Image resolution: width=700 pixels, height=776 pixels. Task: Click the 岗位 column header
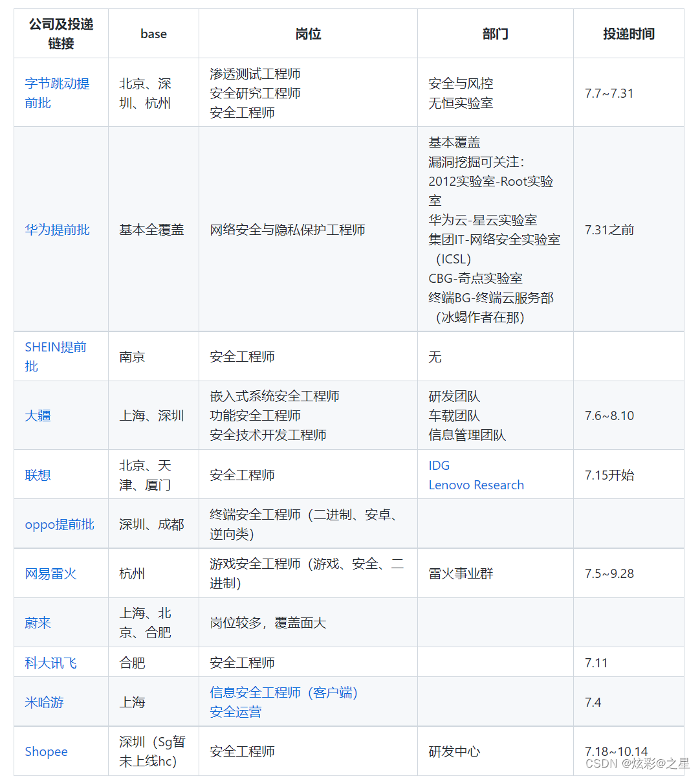click(308, 34)
